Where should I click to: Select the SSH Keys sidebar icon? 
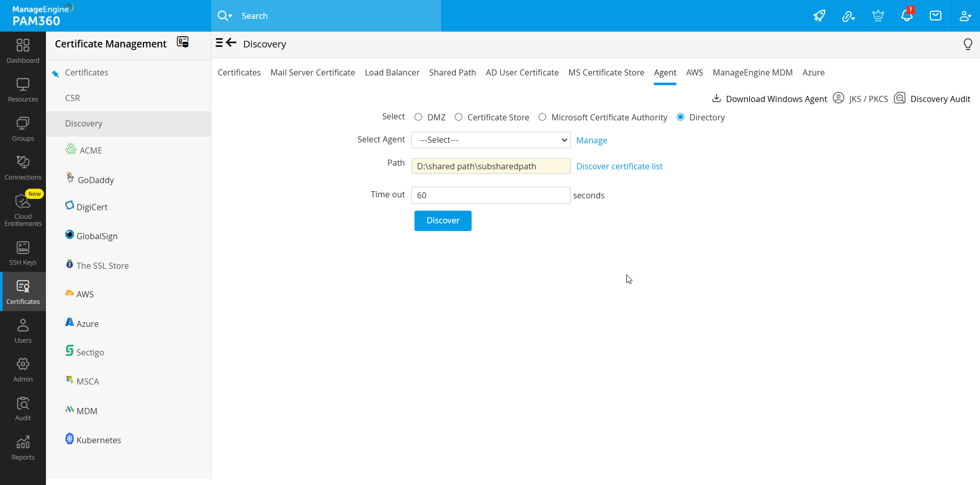22,252
